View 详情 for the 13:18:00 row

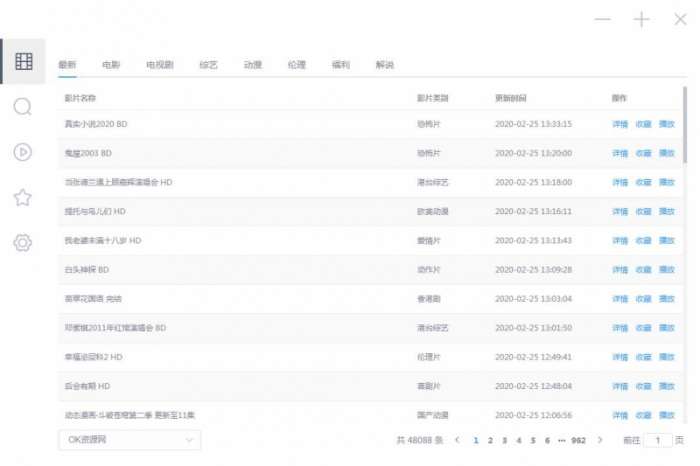click(620, 182)
